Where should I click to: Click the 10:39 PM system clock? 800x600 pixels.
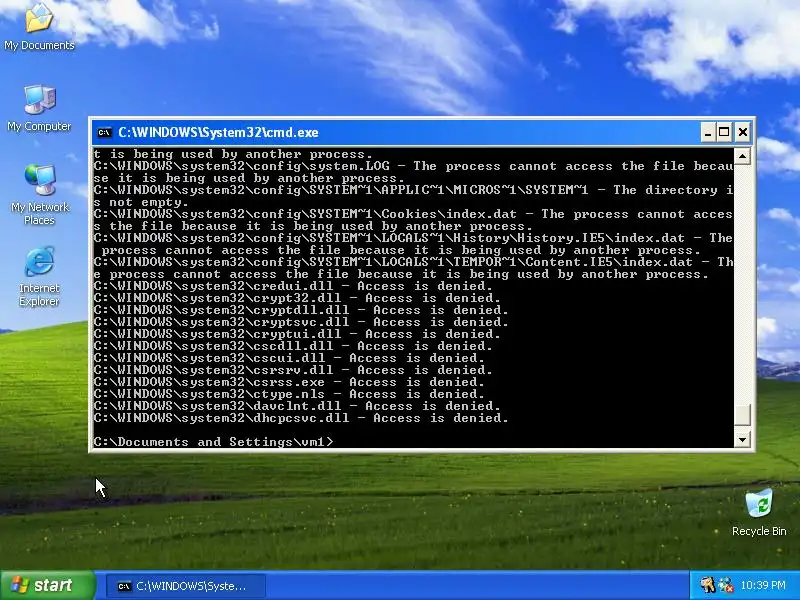(763, 585)
